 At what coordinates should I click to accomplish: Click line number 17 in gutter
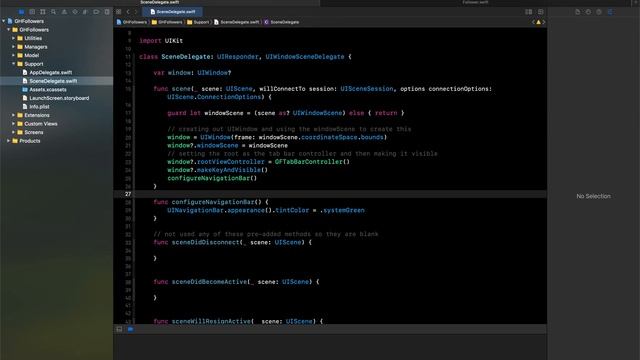click(x=128, y=113)
